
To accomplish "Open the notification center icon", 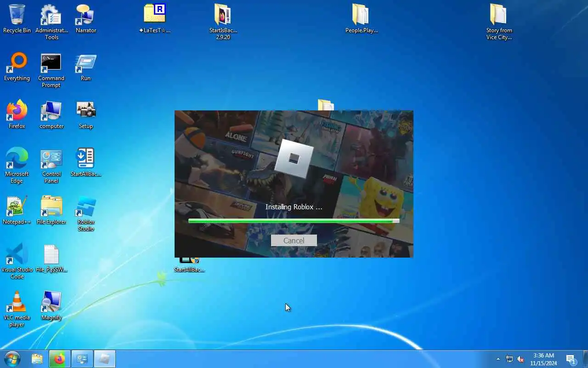I will [571, 359].
